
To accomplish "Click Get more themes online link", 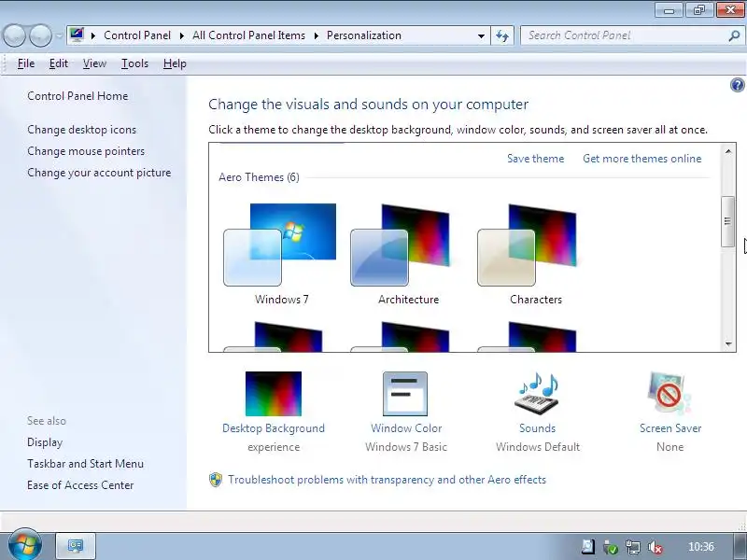I will pyautogui.click(x=641, y=159).
